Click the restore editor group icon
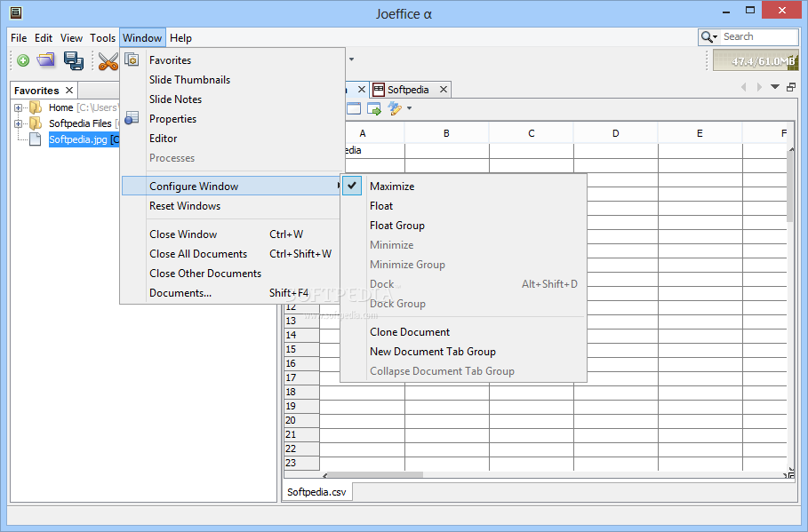Image resolution: width=808 pixels, height=532 pixels. (791, 87)
